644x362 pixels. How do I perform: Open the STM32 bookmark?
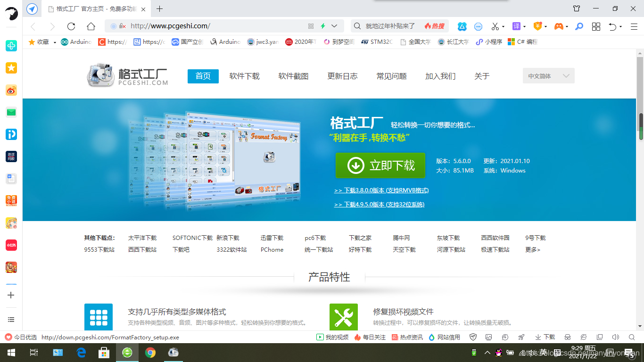tap(377, 42)
